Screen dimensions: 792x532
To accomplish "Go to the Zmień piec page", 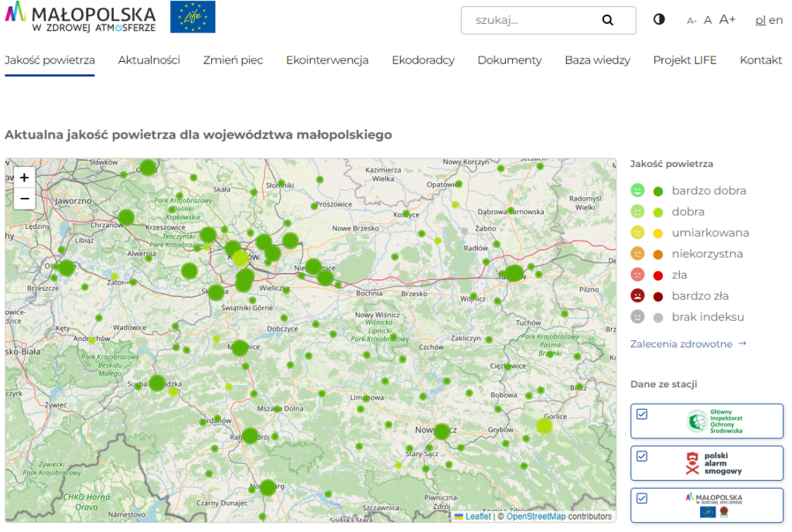I will pos(233,60).
